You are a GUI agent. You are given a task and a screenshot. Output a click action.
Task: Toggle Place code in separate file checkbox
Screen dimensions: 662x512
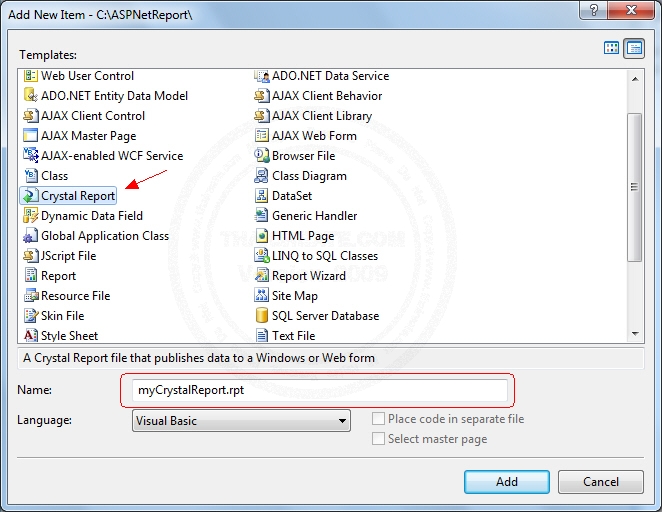point(378,419)
